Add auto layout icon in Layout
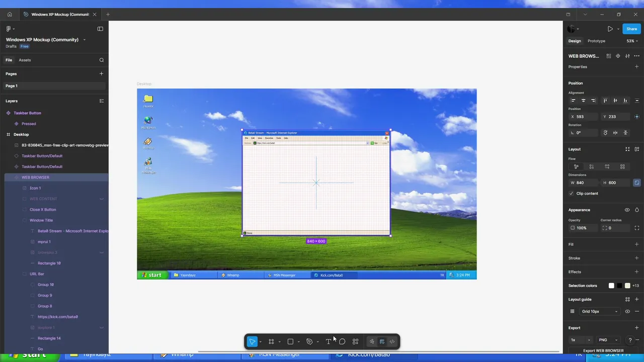The width and height of the screenshot is (644, 362). [637, 149]
